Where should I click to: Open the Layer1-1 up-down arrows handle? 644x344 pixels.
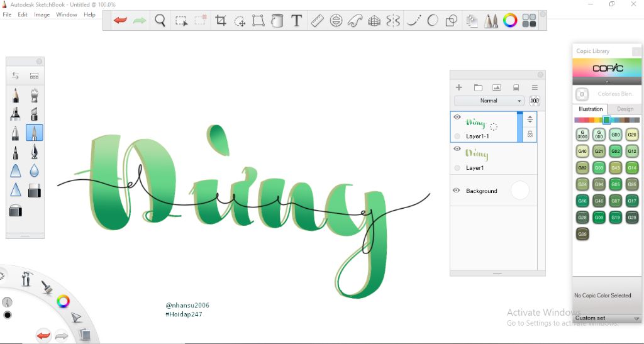(530, 119)
